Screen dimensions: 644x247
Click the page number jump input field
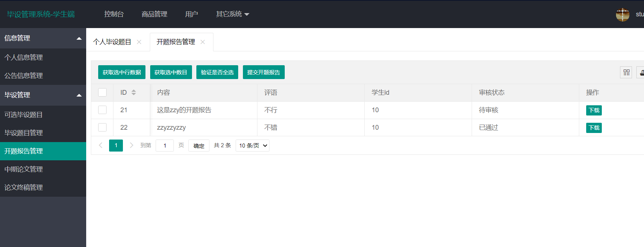click(x=165, y=145)
